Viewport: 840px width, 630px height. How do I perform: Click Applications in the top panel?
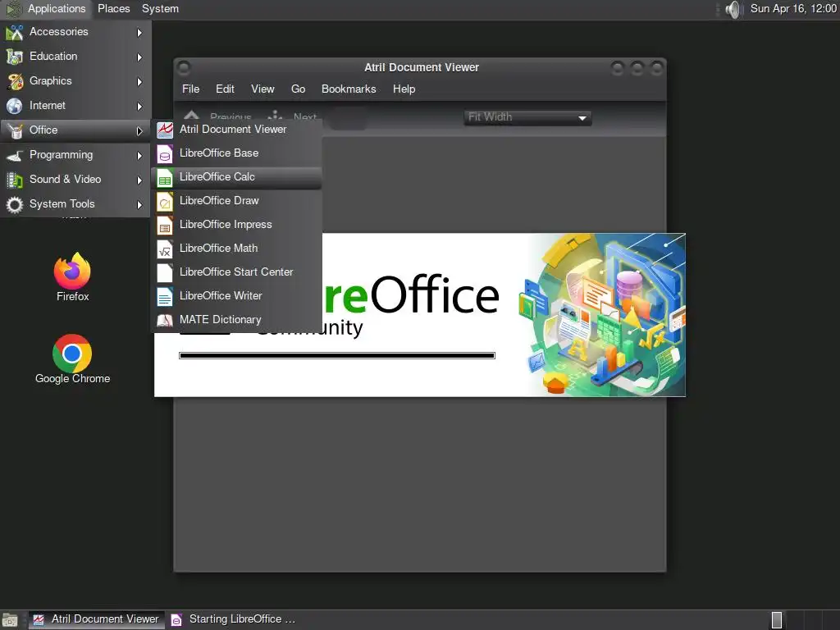[57, 8]
